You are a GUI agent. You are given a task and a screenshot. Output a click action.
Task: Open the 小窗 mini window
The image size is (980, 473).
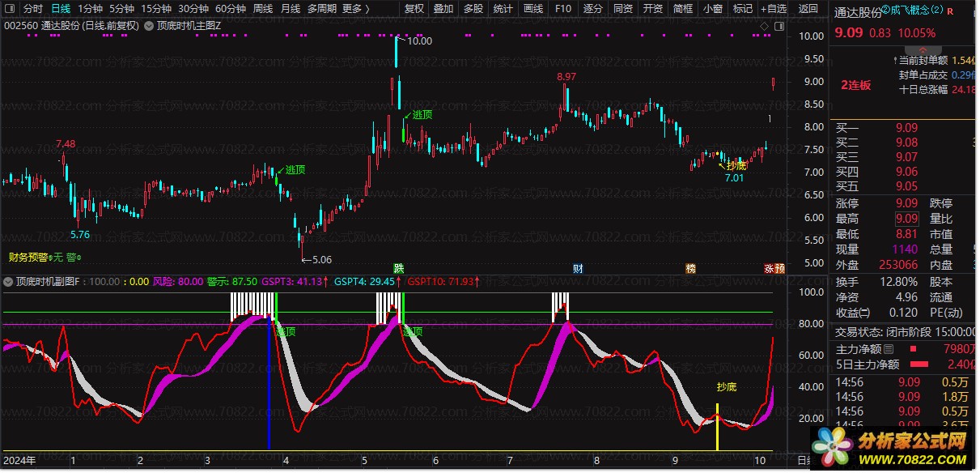pos(713,9)
